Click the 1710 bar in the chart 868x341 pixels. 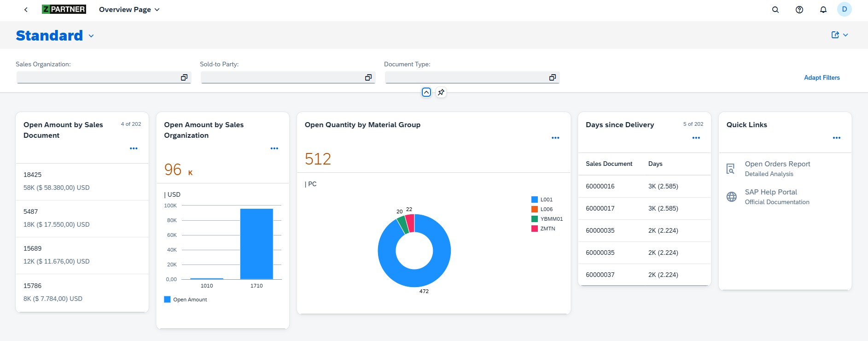click(x=256, y=244)
